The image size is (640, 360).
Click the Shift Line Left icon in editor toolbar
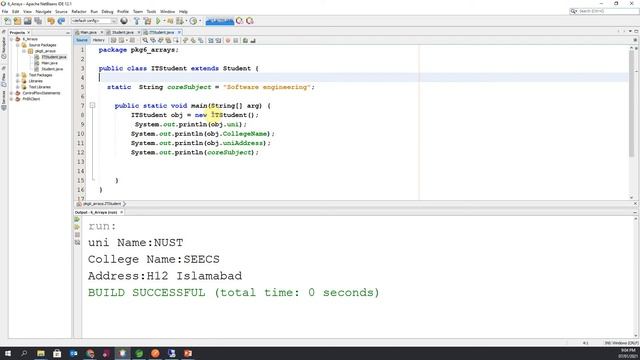click(211, 40)
